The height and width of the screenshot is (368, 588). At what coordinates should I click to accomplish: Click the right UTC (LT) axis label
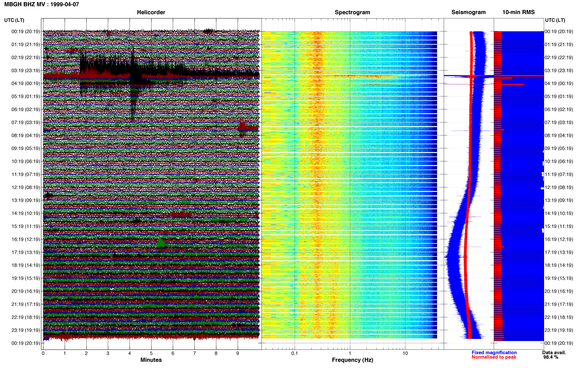pyautogui.click(x=555, y=20)
